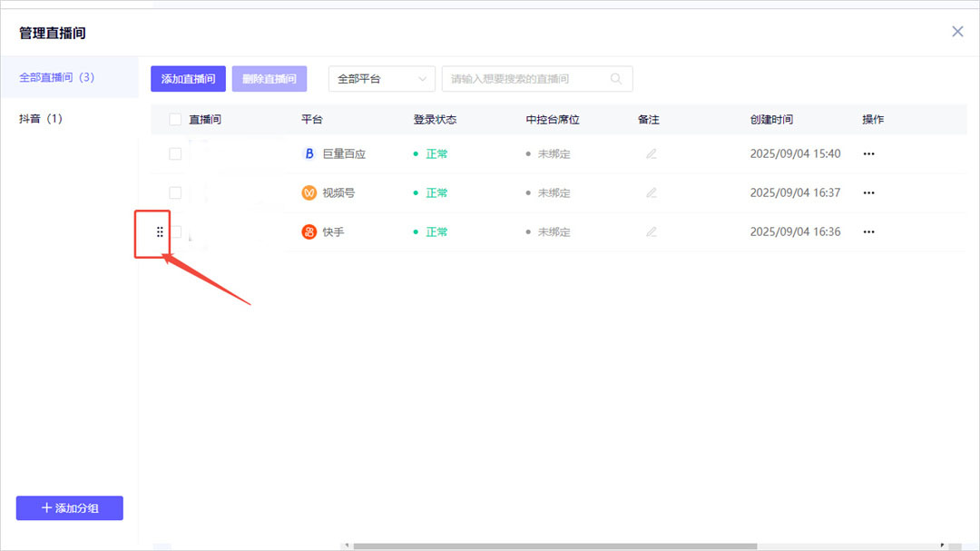The height and width of the screenshot is (551, 980).
Task: Click the 快手 platform icon
Action: (x=309, y=232)
